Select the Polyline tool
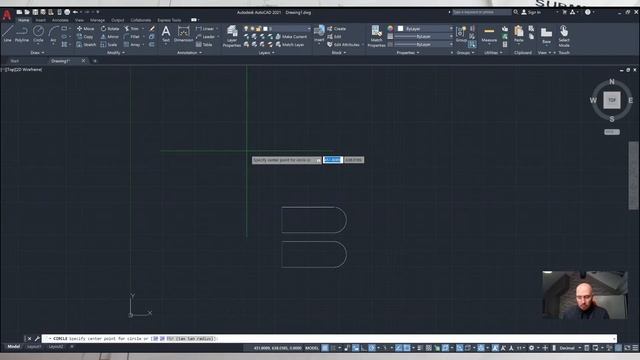 coord(22,33)
